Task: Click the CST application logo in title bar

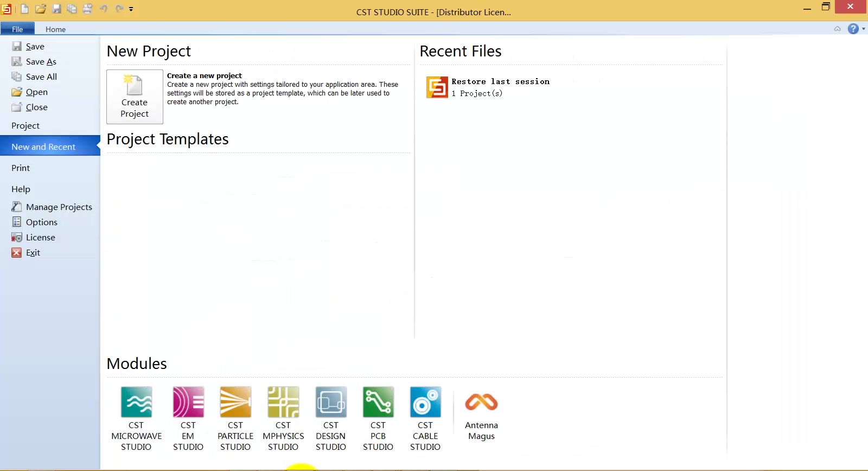Action: (x=6, y=9)
